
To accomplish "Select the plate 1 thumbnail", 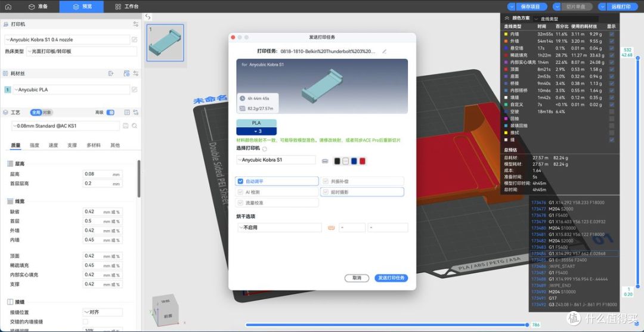I will tap(166, 43).
